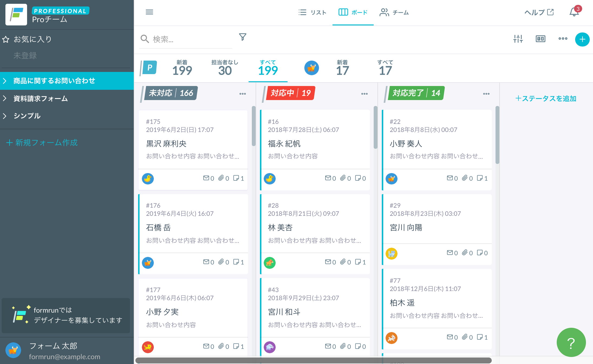Click the filter funnel icon

pyautogui.click(x=243, y=37)
